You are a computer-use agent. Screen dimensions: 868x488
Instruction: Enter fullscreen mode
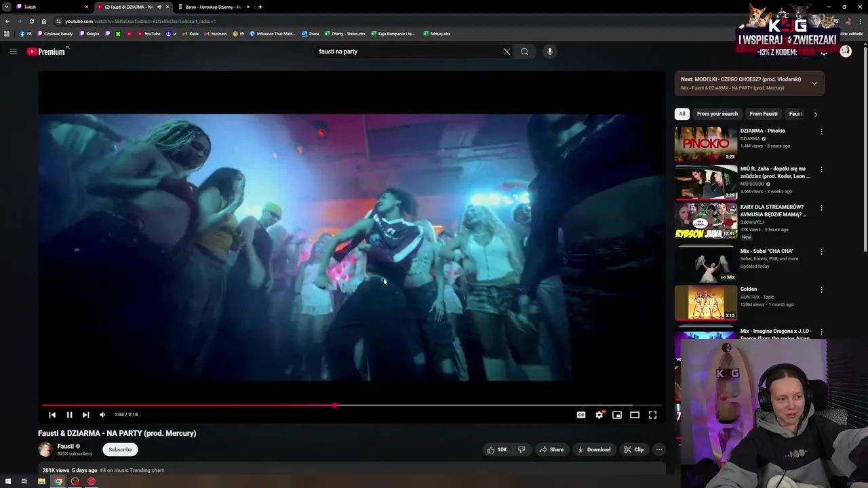point(652,415)
